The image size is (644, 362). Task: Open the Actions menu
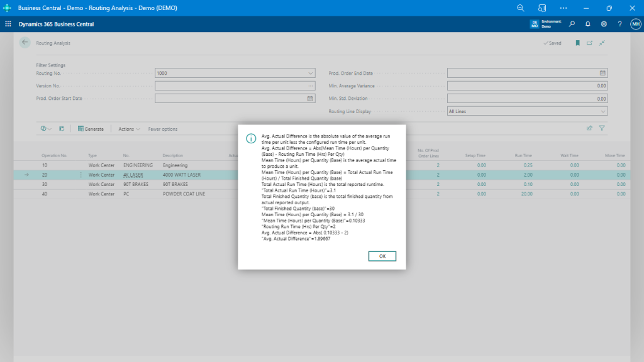coord(128,128)
